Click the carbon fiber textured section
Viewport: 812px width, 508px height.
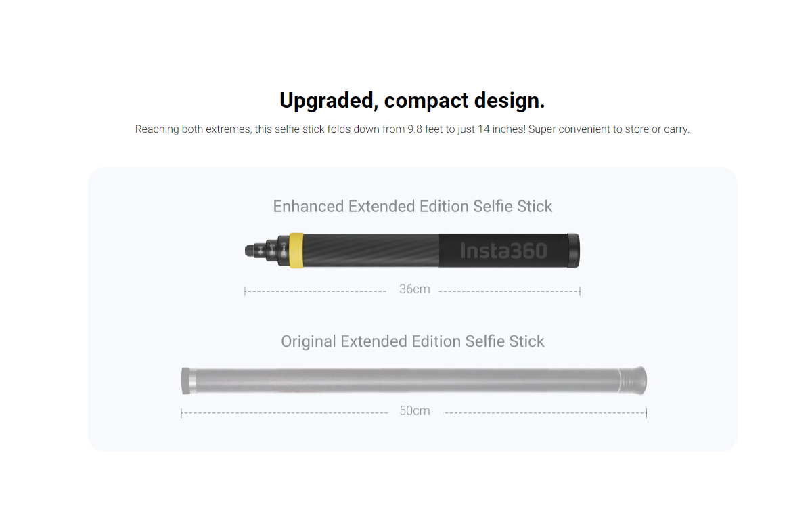(x=370, y=250)
